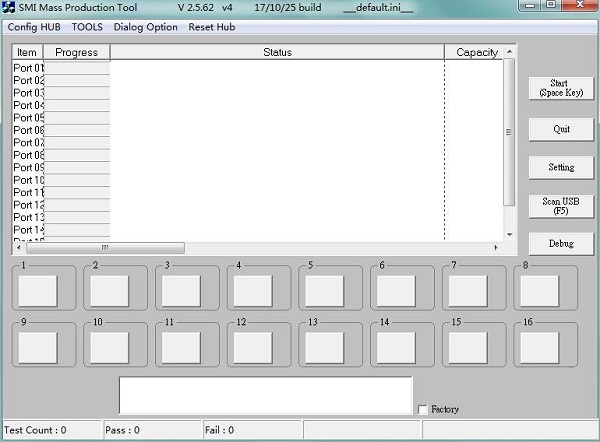Click the port 1 slot box
600x442 pixels.
[x=40, y=291]
